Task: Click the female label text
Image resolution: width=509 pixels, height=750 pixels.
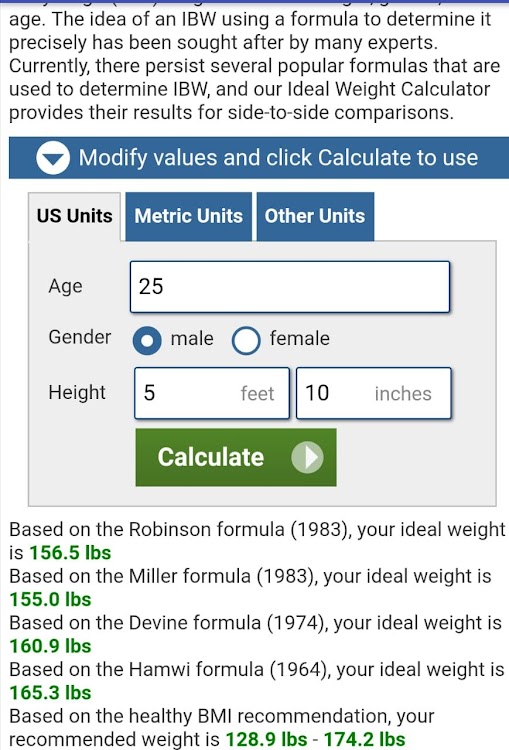Action: [x=299, y=339]
